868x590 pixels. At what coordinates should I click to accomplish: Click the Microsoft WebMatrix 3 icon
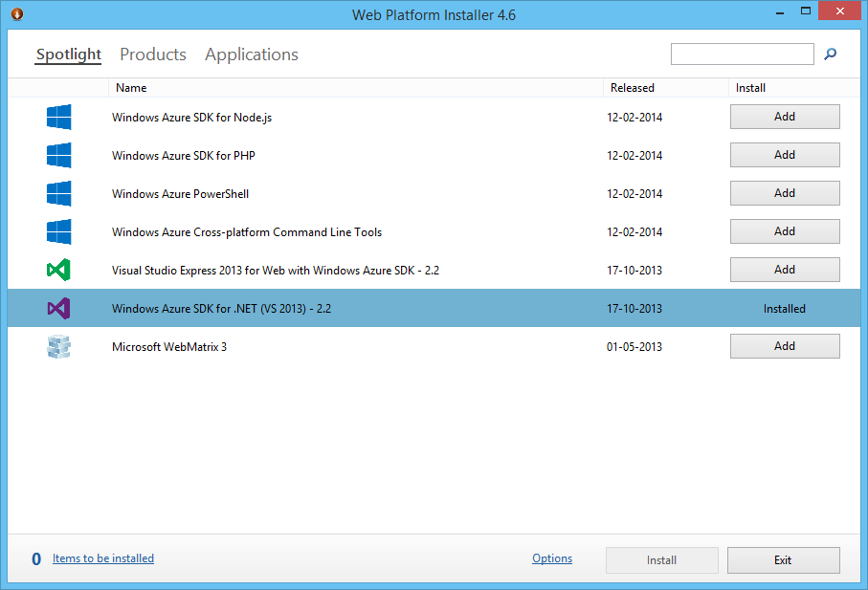point(58,347)
